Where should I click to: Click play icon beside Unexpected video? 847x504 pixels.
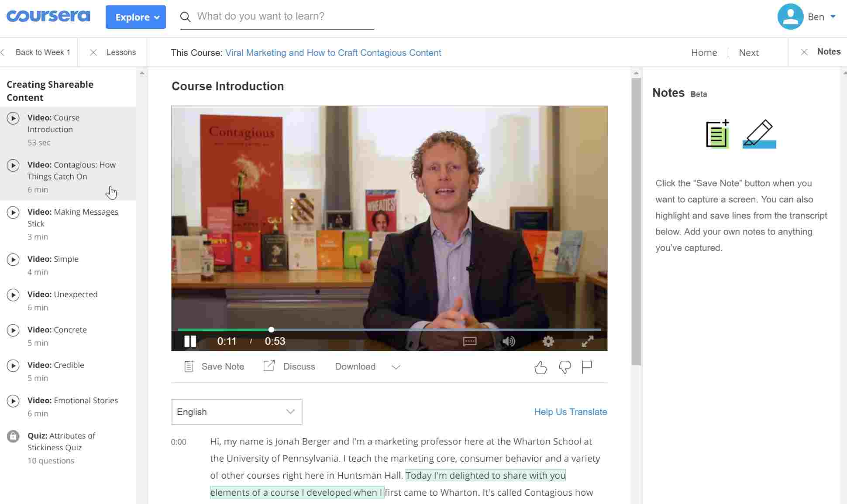(x=13, y=295)
